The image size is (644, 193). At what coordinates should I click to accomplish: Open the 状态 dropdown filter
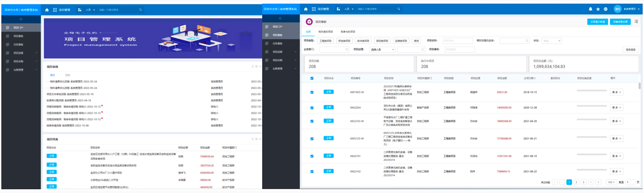[552, 41]
